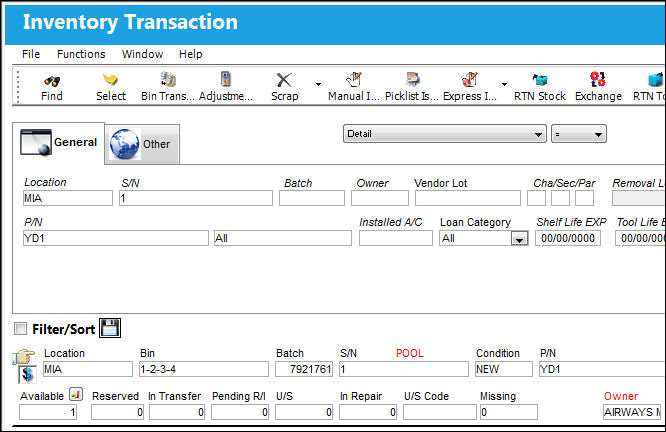This screenshot has height=432, width=666.
Task: Click the Missing quantity field
Action: coord(509,412)
